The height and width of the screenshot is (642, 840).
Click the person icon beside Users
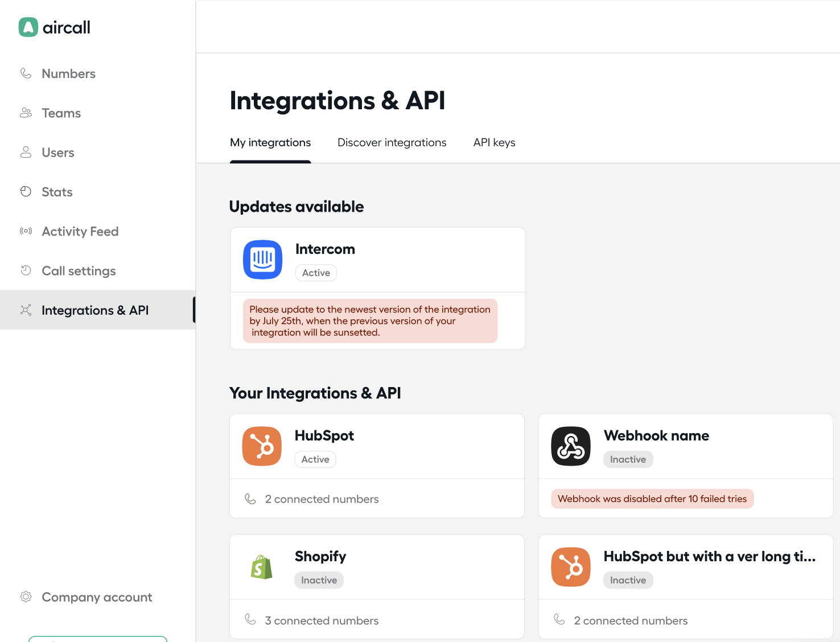[26, 152]
